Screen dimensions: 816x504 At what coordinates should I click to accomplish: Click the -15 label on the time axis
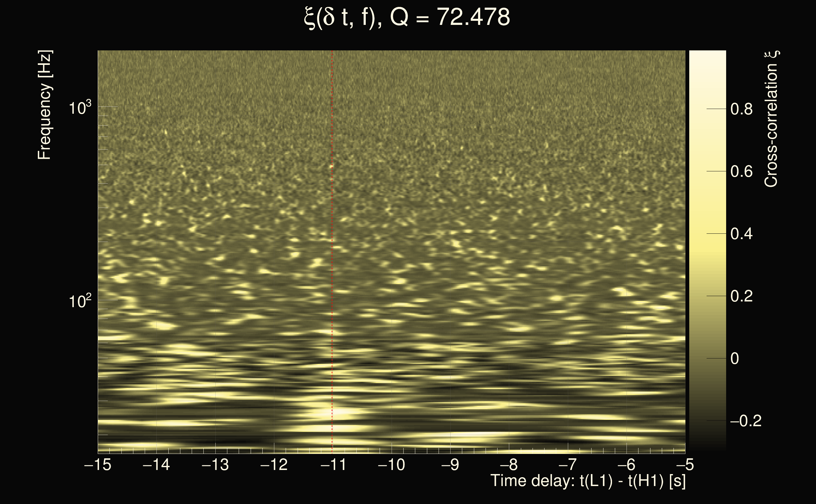click(x=98, y=465)
